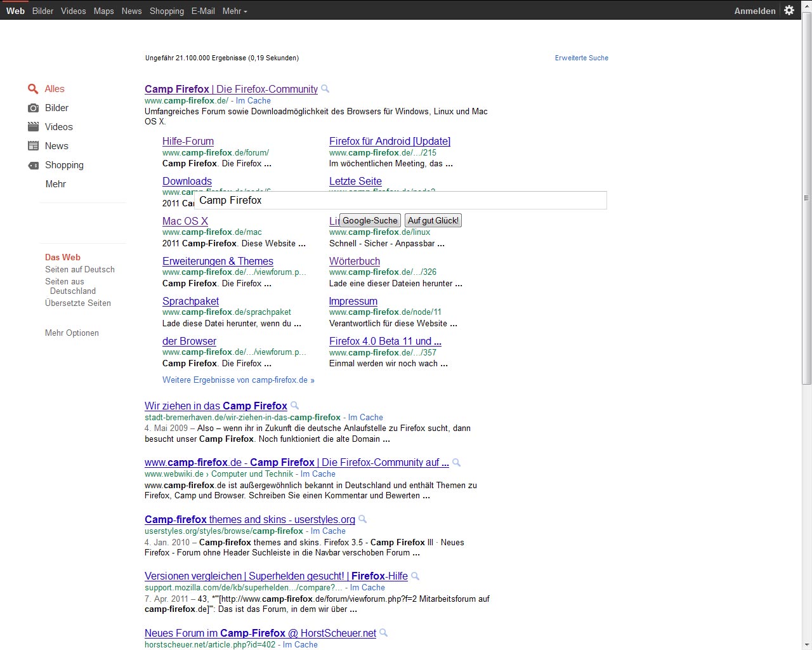Image resolution: width=812 pixels, height=650 pixels.
Task: Open 'Firefox für Android [Update]' sitelink
Action: point(390,141)
